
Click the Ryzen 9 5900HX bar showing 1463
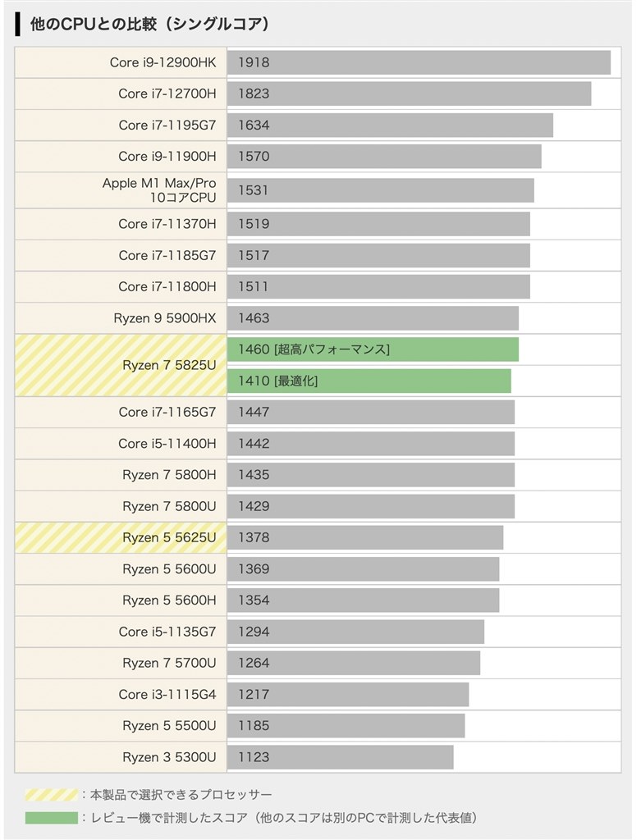tap(373, 318)
